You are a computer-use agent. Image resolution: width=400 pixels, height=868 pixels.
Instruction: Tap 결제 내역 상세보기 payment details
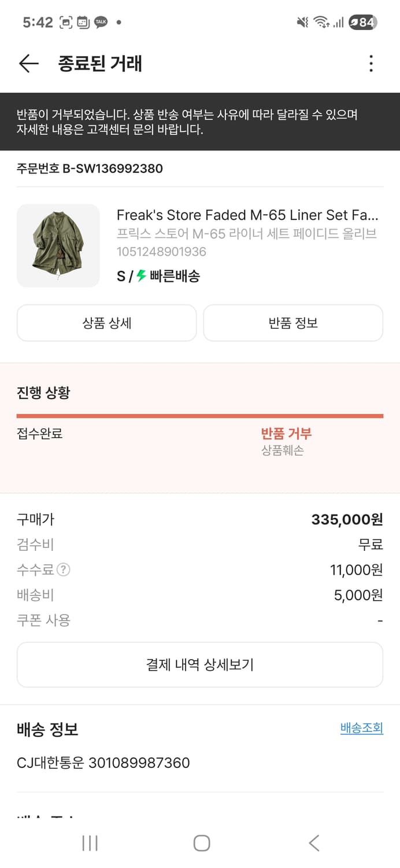200,664
